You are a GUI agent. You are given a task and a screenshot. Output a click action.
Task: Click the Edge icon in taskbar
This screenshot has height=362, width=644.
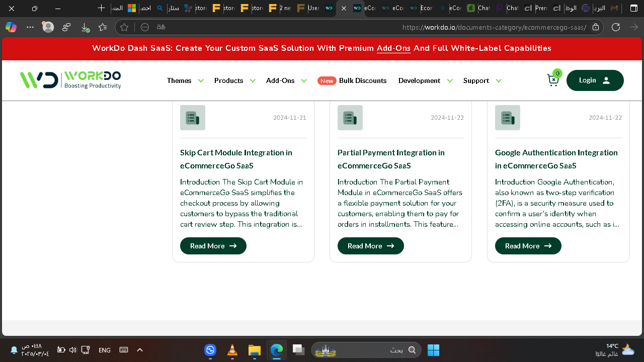point(276,350)
